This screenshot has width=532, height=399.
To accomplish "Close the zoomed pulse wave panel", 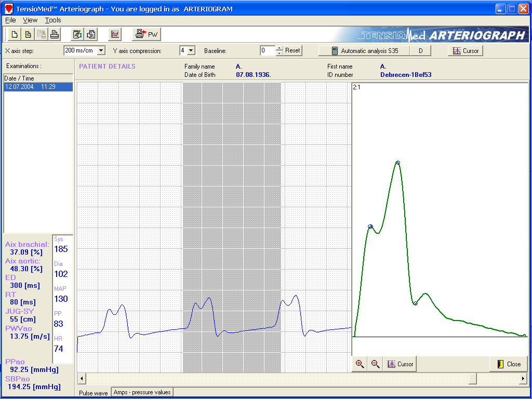I will [x=509, y=364].
